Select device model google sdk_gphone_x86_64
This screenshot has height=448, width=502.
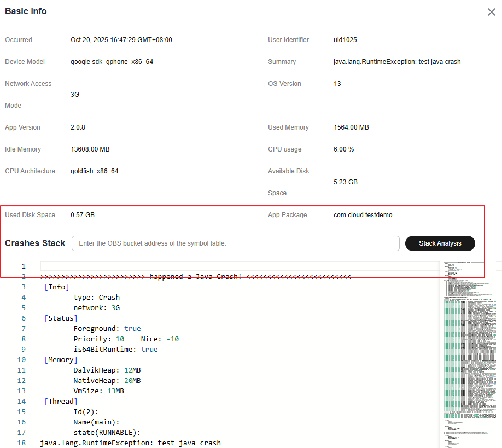tap(112, 62)
